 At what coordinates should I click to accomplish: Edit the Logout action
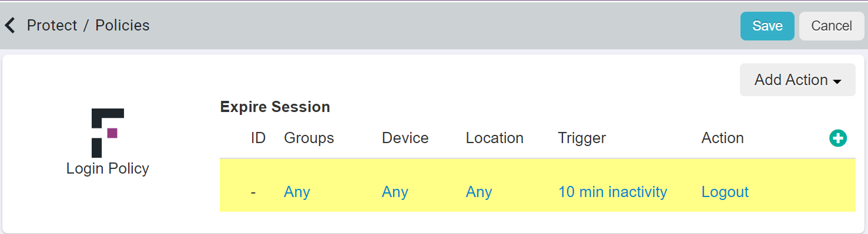pos(725,192)
